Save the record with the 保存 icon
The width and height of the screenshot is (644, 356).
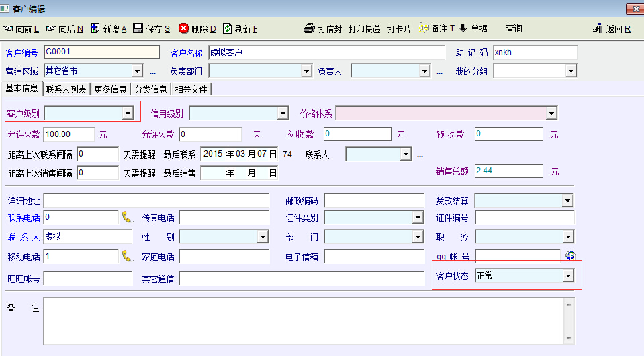click(x=138, y=28)
